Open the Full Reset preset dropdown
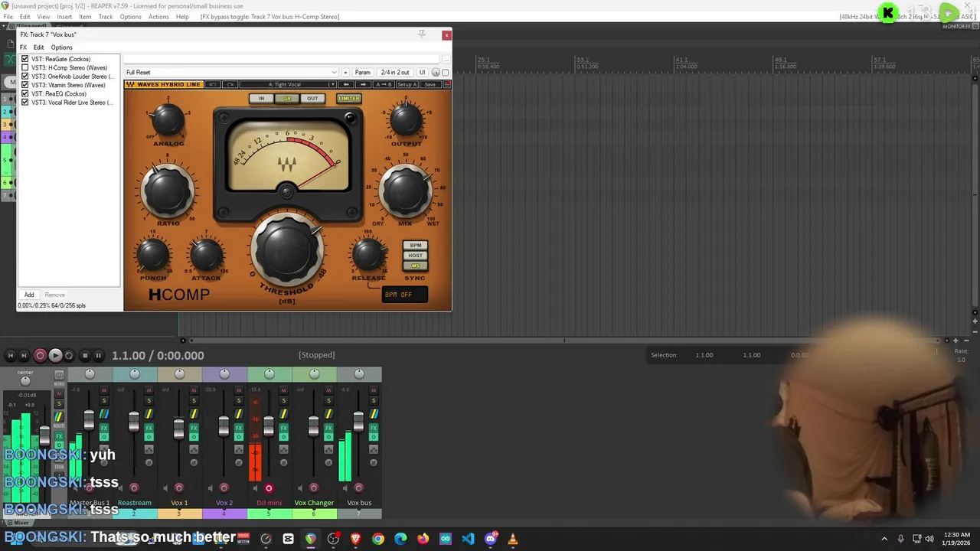This screenshot has height=551, width=980. coord(231,73)
